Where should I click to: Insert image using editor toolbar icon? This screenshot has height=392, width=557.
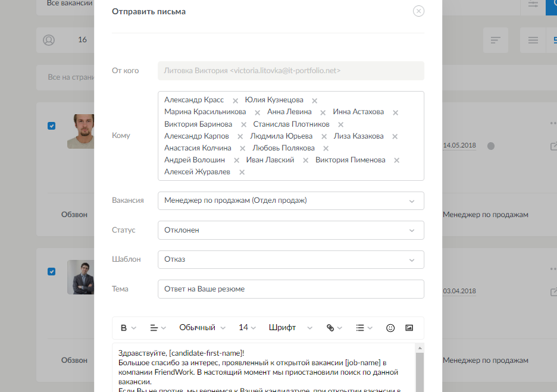pos(409,328)
